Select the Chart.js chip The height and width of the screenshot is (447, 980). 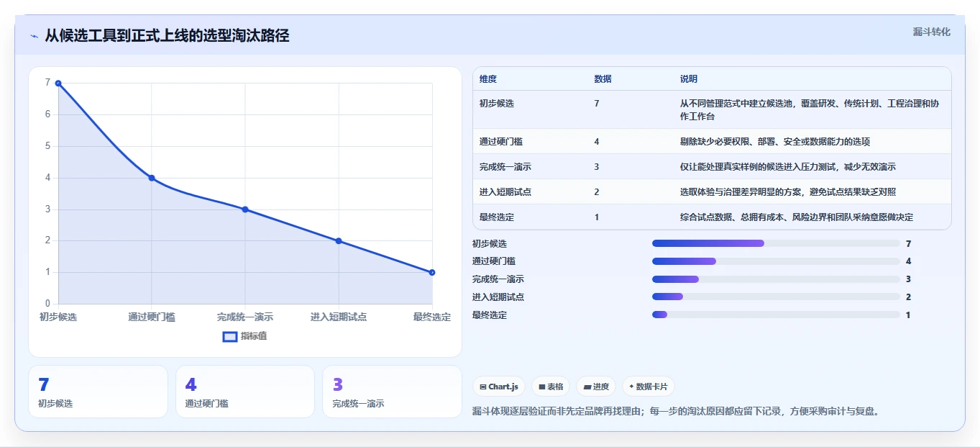coord(499,387)
